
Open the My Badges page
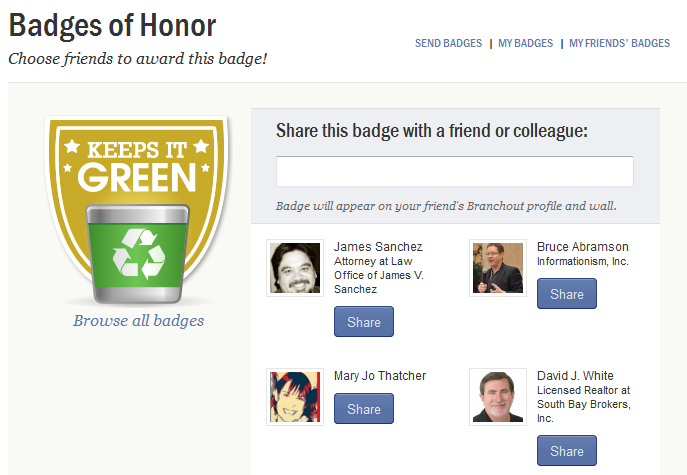525,43
